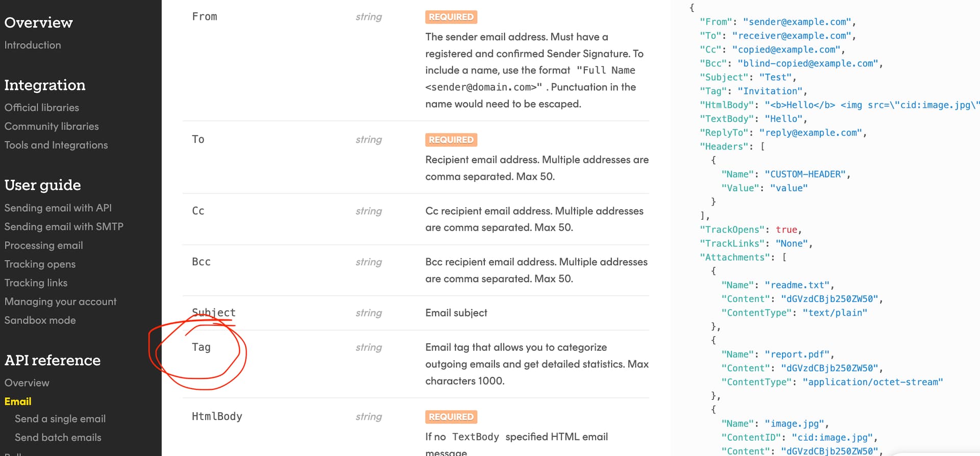Select Tools and Integrations
Image resolution: width=980 pixels, height=456 pixels.
[56, 145]
